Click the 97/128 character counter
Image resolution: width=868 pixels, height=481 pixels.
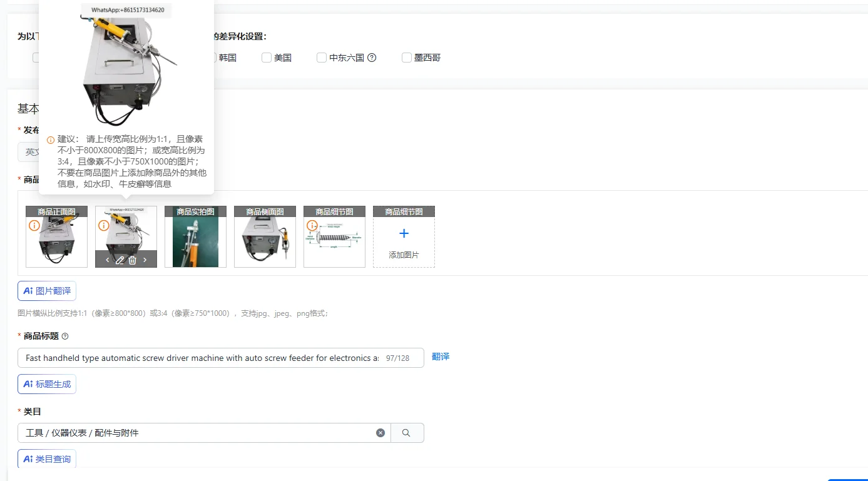397,358
